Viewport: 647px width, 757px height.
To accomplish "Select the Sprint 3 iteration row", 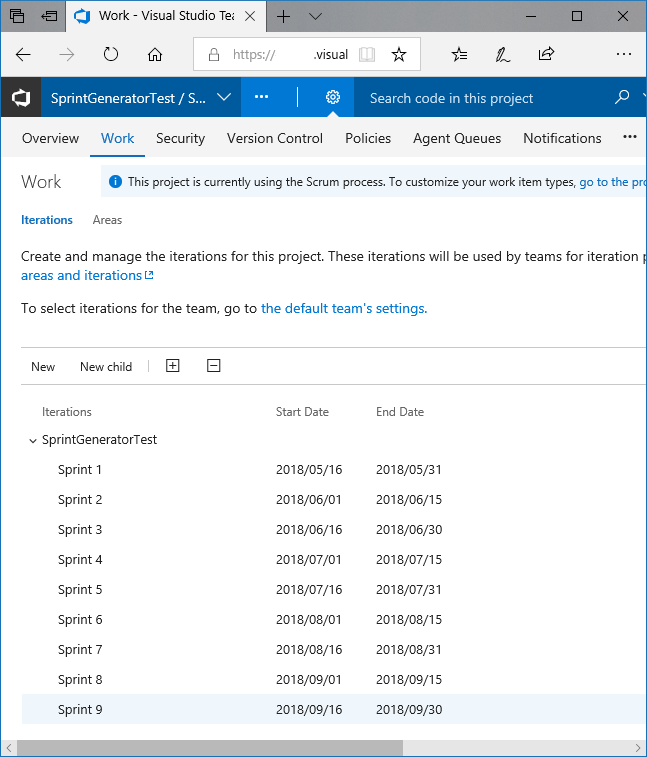I will 333,529.
